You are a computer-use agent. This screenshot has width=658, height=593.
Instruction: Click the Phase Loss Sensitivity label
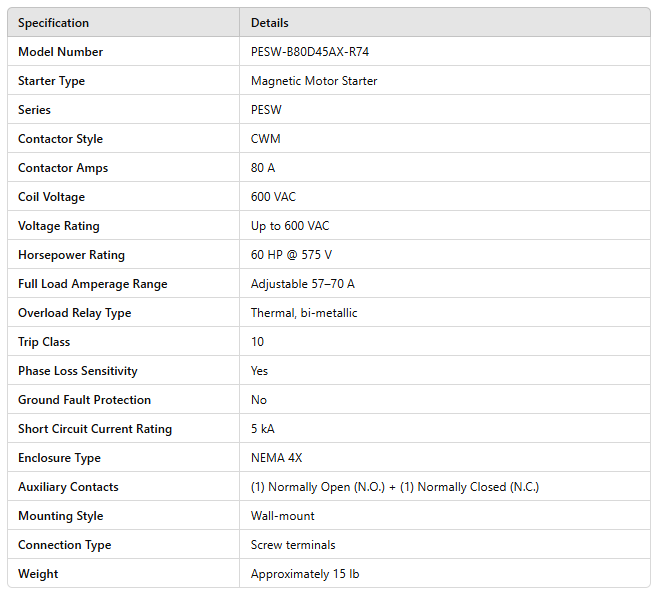[78, 371]
